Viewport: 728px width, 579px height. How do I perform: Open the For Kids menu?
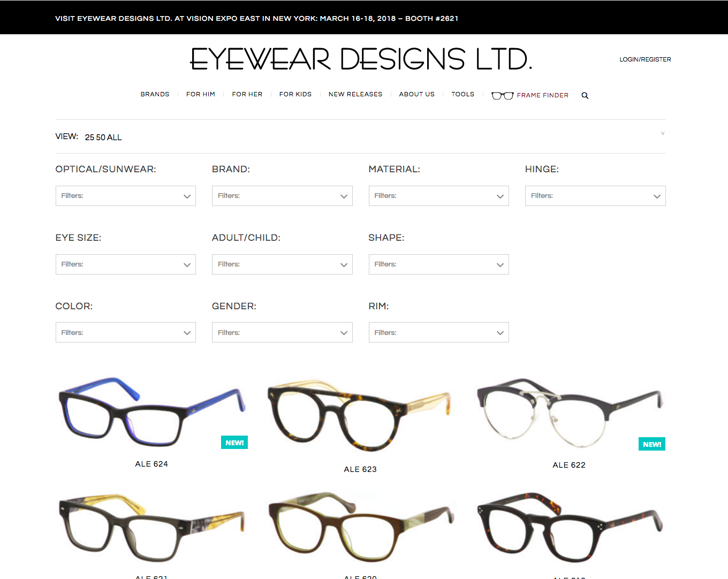coord(295,94)
